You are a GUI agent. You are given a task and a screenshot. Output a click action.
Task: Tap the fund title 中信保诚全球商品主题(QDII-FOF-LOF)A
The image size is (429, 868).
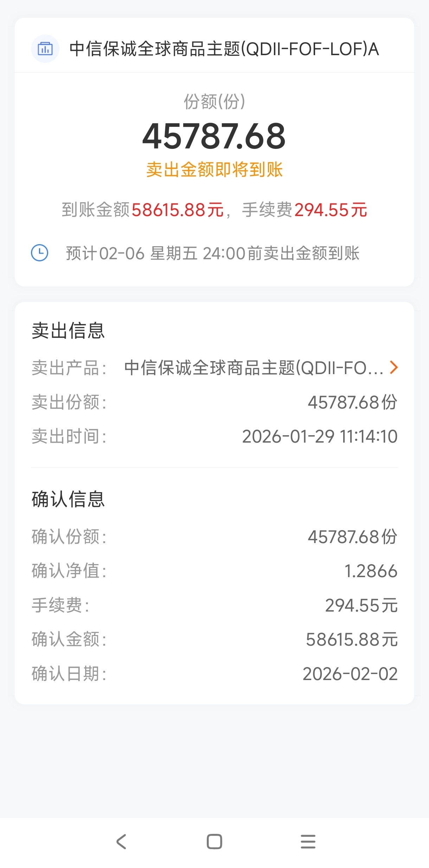point(224,49)
